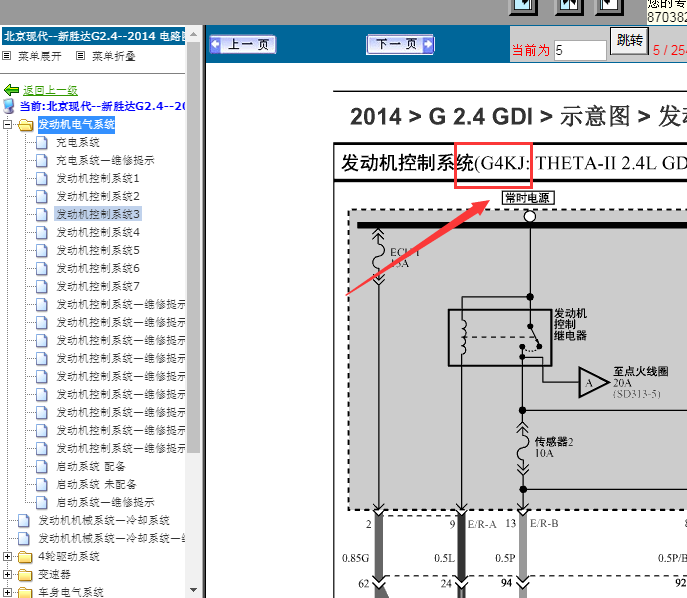Click the 传感器2 10A fuse label
687x598 pixels.
pos(553,447)
